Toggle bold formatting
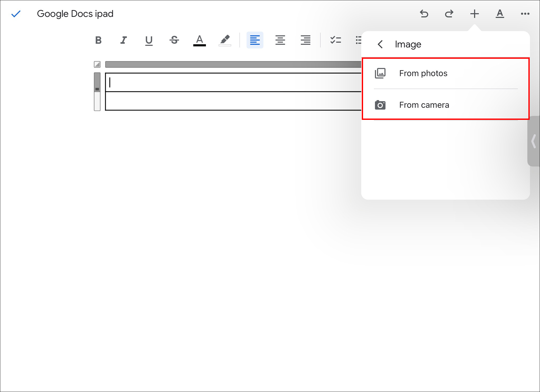Viewport: 540px width, 392px height. (98, 40)
